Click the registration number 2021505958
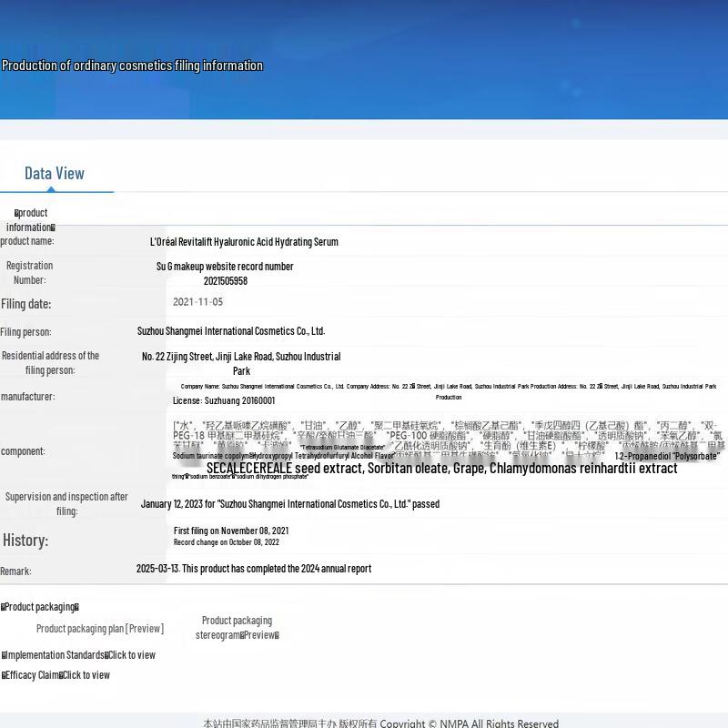 point(225,281)
